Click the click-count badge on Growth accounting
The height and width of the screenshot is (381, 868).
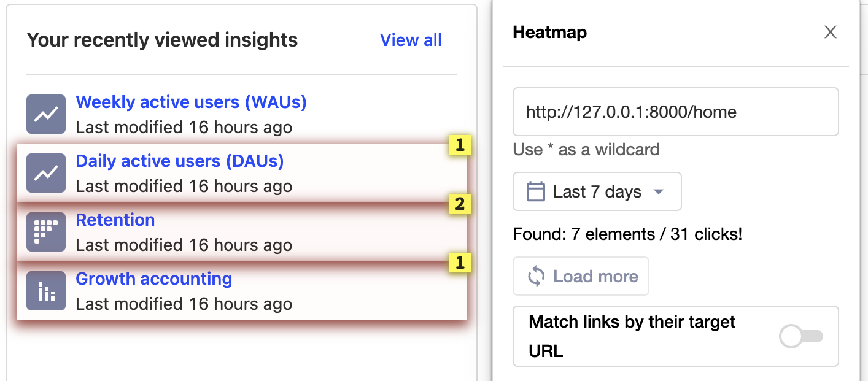tap(460, 263)
